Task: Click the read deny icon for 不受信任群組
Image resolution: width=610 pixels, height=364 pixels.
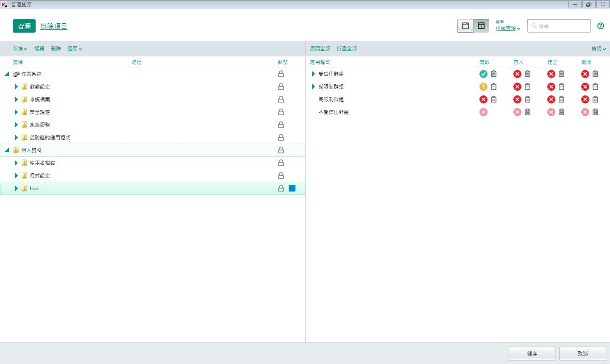Action: (x=483, y=112)
